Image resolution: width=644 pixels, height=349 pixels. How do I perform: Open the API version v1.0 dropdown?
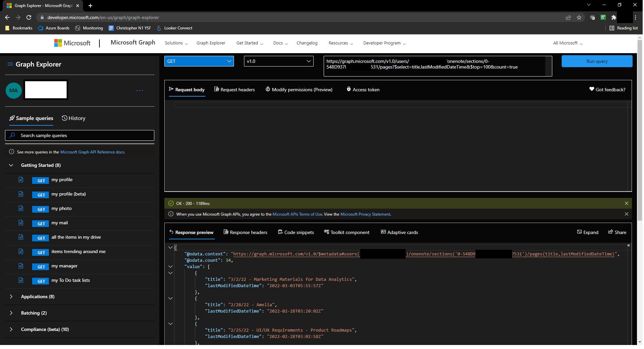click(278, 61)
